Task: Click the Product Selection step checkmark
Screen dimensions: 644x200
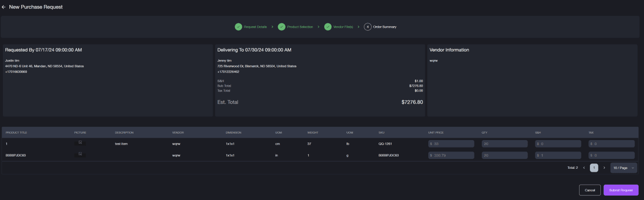Action: tap(282, 27)
